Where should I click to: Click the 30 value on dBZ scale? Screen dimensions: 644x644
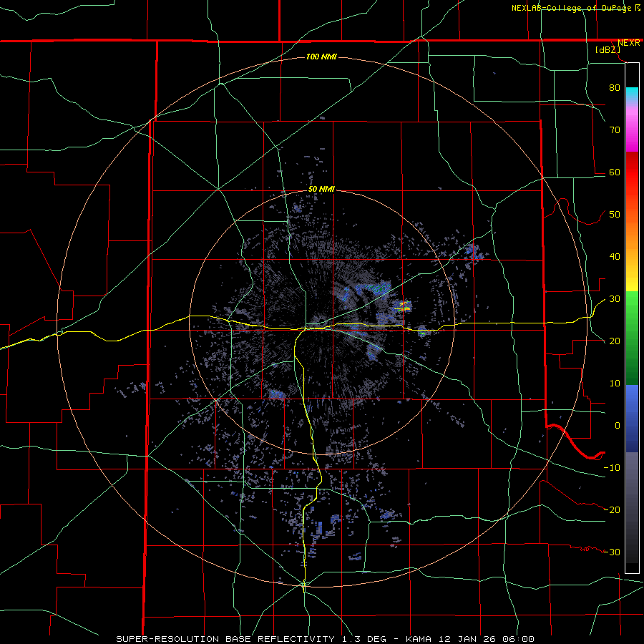click(615, 299)
